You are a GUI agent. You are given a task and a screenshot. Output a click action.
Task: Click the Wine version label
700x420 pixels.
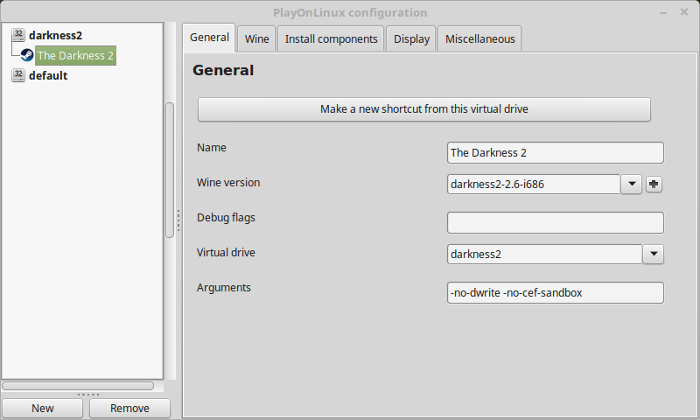(228, 183)
